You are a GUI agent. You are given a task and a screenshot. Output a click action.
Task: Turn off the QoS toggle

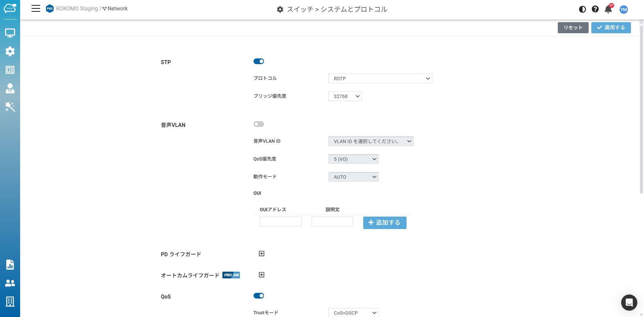click(x=259, y=296)
